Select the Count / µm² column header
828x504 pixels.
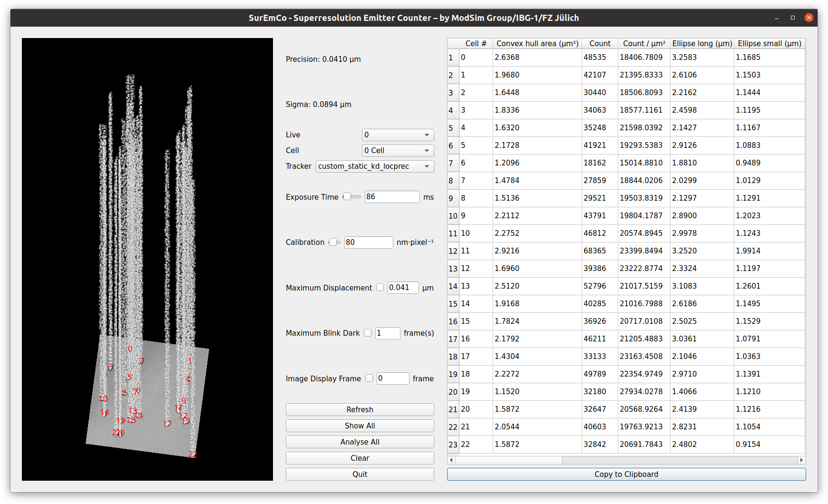click(644, 44)
